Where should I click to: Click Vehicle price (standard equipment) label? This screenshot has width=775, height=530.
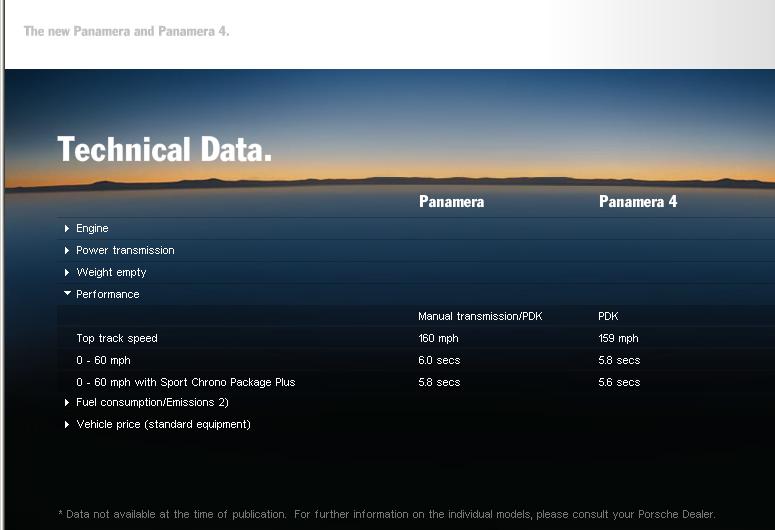164,424
